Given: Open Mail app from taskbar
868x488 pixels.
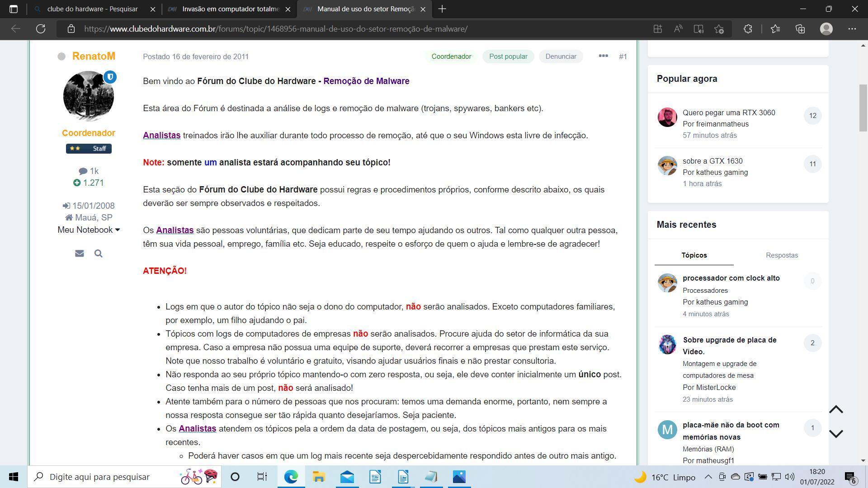Looking at the screenshot, I should click(x=347, y=477).
